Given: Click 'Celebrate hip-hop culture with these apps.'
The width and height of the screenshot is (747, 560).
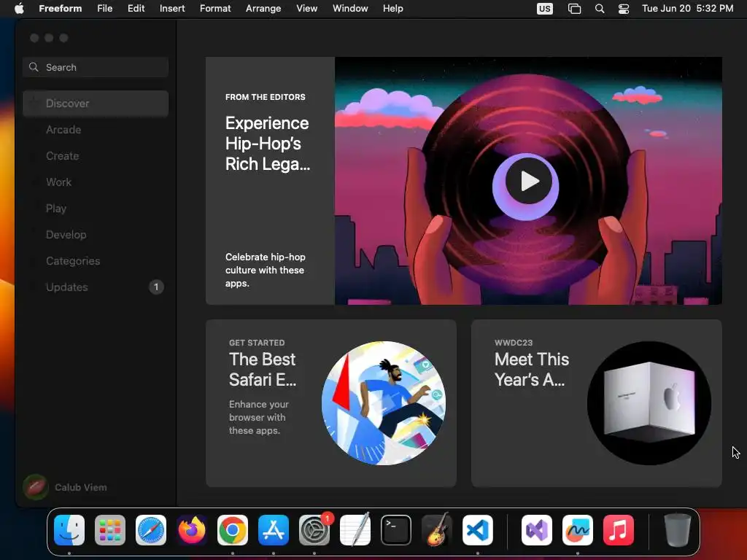Looking at the screenshot, I should coord(266,270).
